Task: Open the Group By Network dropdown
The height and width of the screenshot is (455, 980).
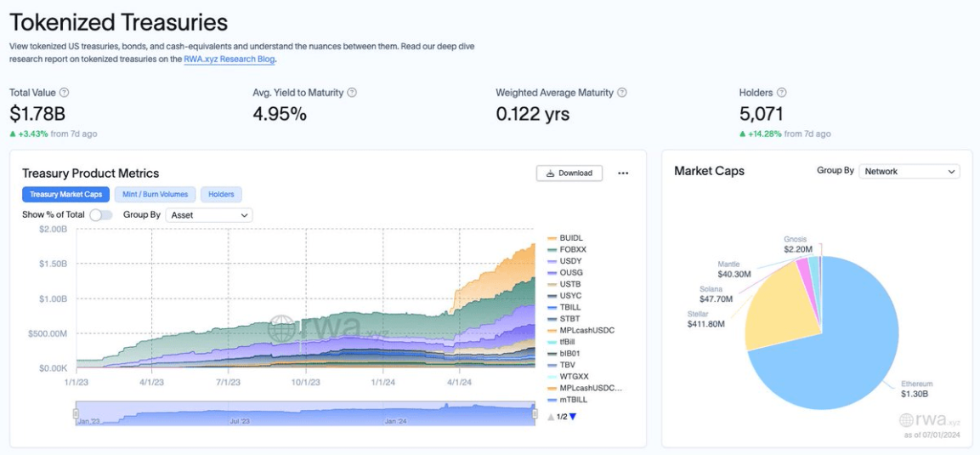Action: click(909, 171)
